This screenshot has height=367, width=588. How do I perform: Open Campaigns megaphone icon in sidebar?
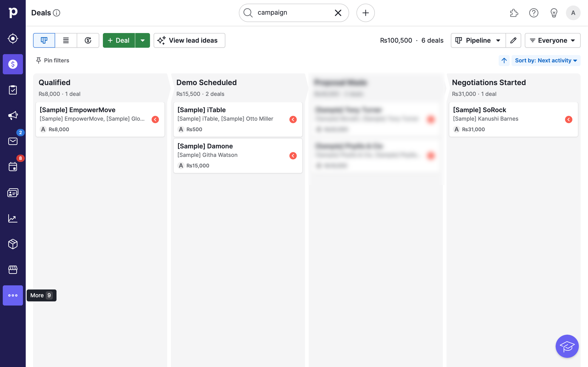coord(13,115)
